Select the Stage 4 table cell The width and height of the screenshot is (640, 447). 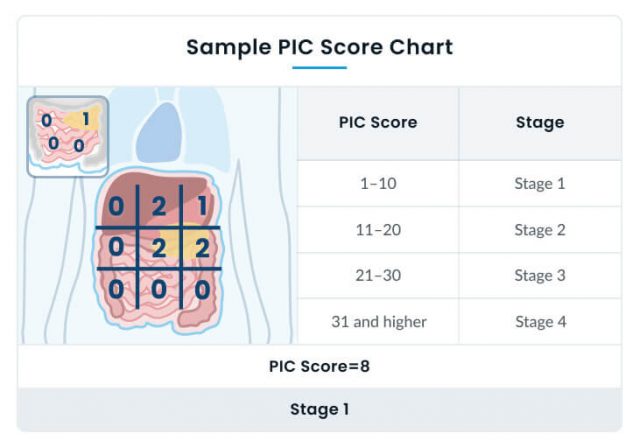tap(540, 322)
